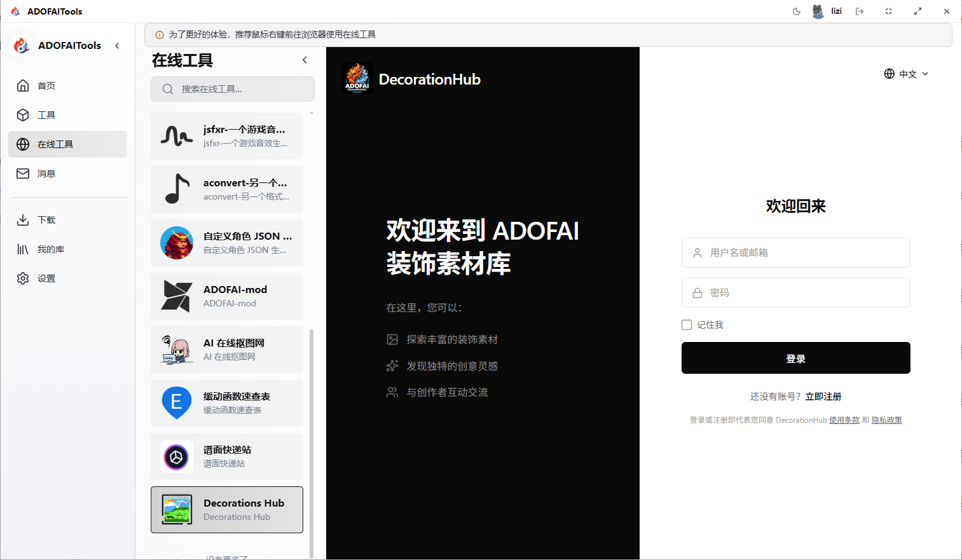Close the ADOFAITools window
This screenshot has height=560, width=962.
click(x=947, y=11)
